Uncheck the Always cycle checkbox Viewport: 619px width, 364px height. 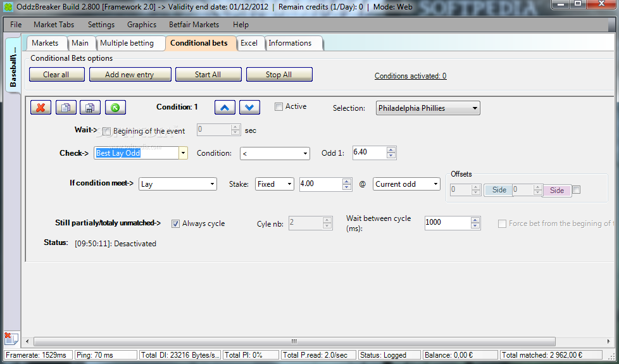tap(176, 224)
